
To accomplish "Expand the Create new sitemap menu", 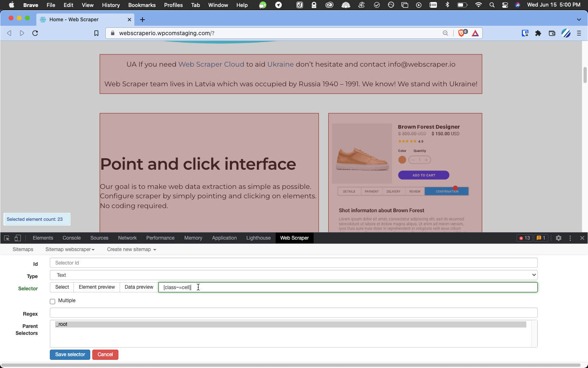I will [131, 249].
